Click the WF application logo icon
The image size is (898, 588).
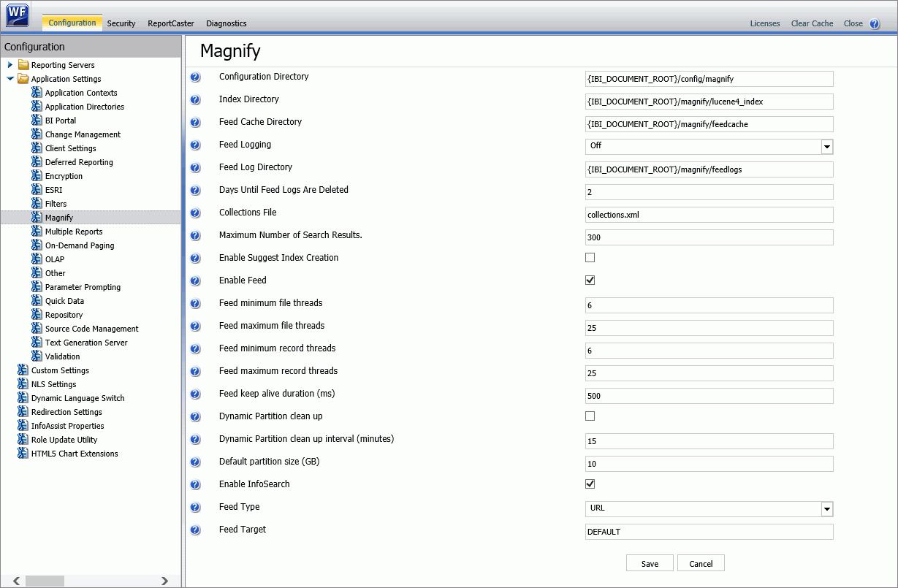(x=18, y=15)
